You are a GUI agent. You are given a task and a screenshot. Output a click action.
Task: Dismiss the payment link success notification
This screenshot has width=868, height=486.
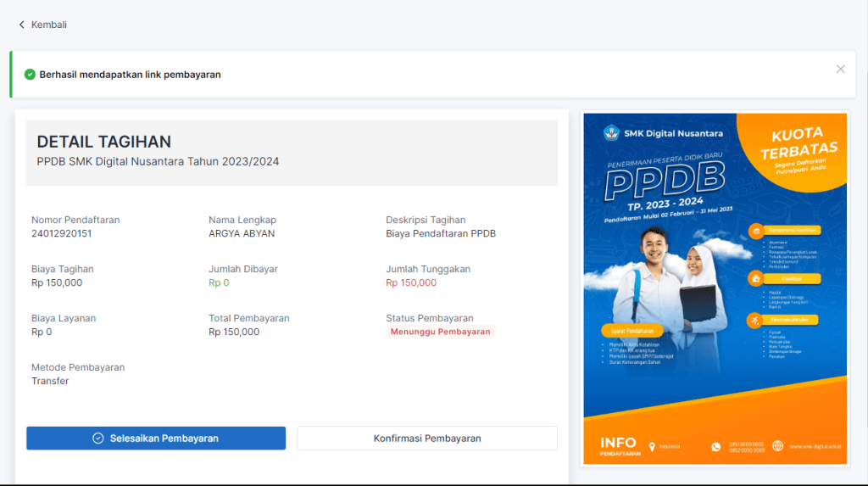click(x=840, y=70)
